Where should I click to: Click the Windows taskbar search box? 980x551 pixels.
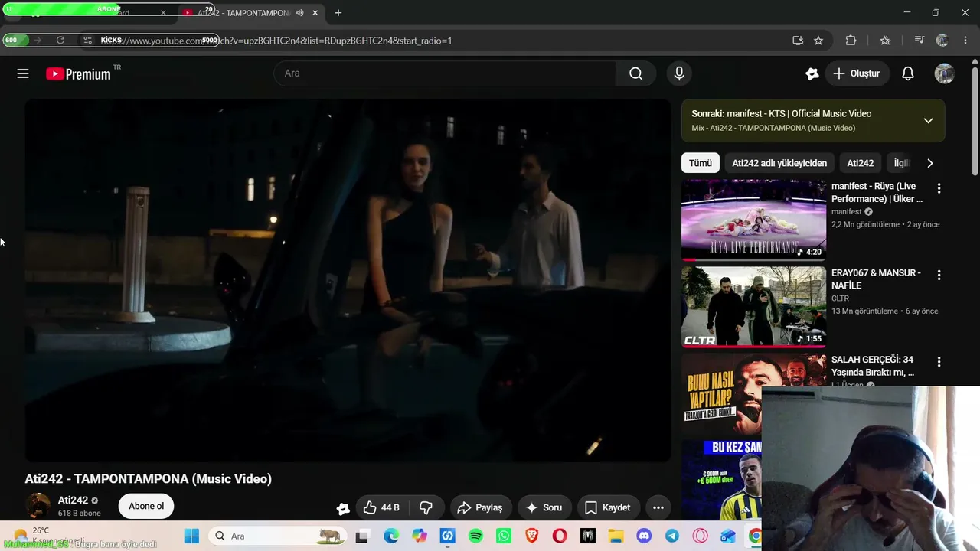pyautogui.click(x=277, y=536)
